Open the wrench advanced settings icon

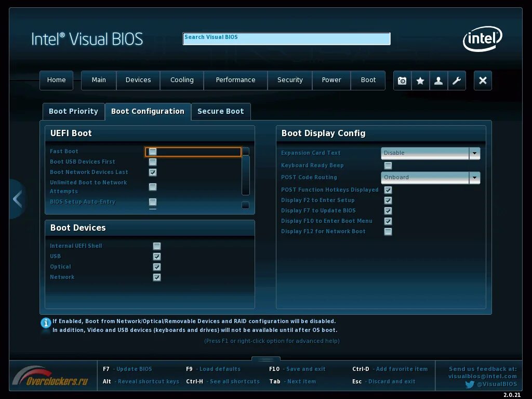click(457, 81)
